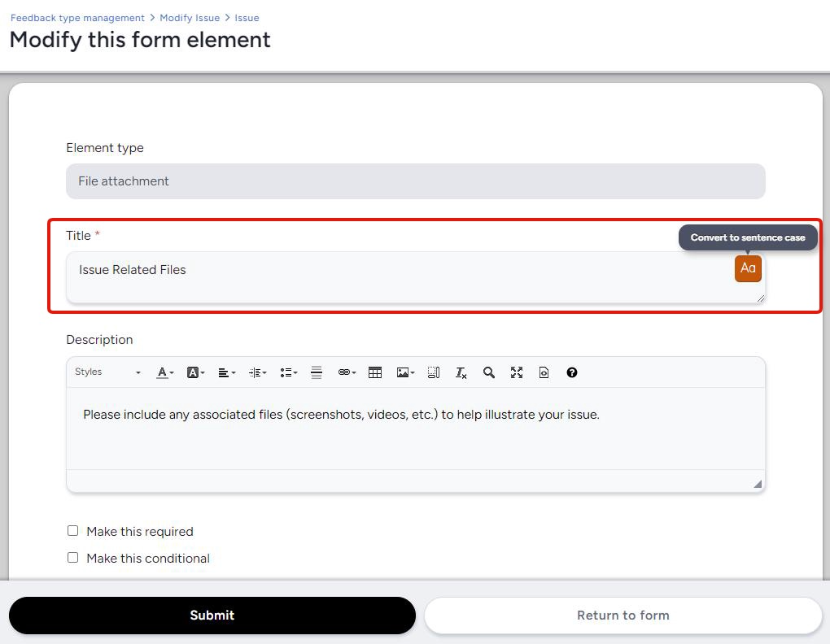830x644 pixels.
Task: Check the Make this conditional box
Action: (x=73, y=558)
